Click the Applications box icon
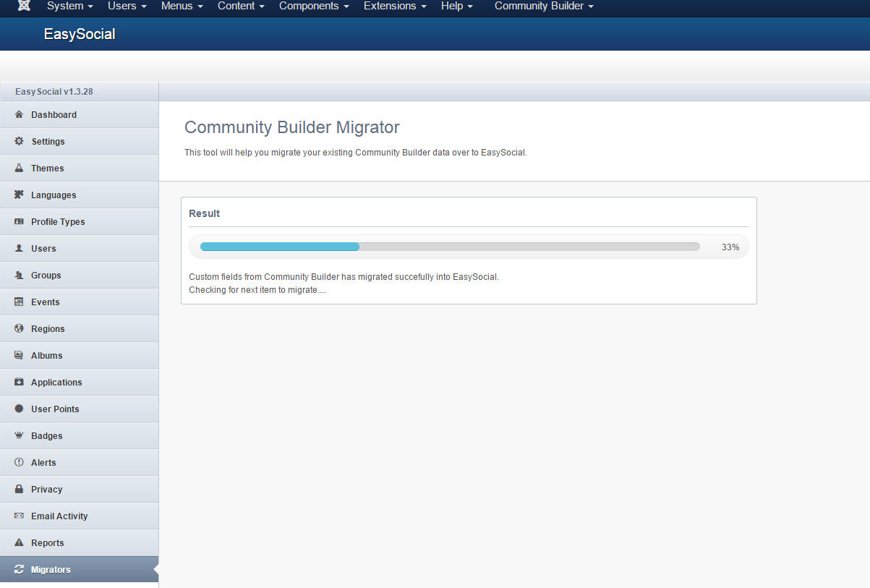This screenshot has height=588, width=870. point(20,383)
